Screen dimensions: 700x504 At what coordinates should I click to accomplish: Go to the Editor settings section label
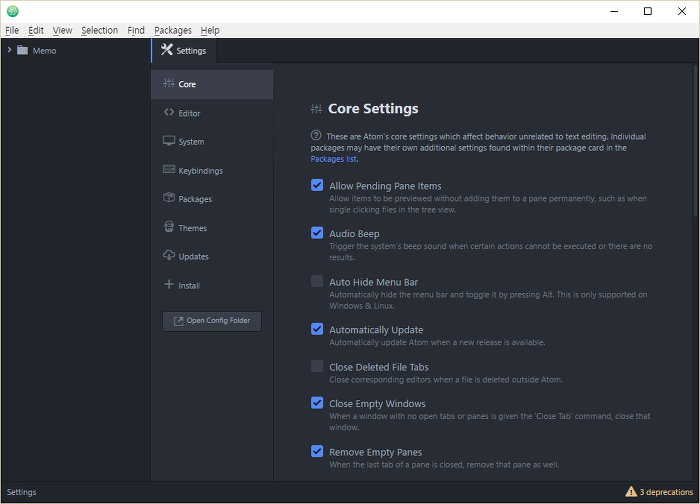coord(189,113)
